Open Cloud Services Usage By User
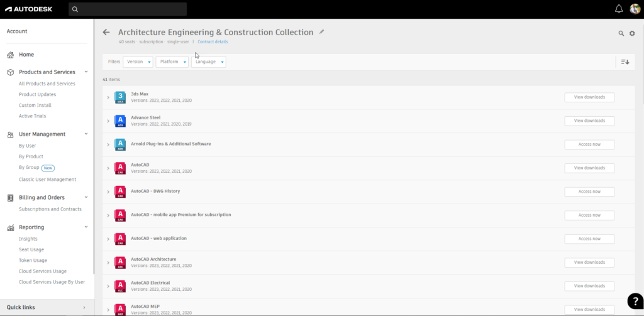 52,282
